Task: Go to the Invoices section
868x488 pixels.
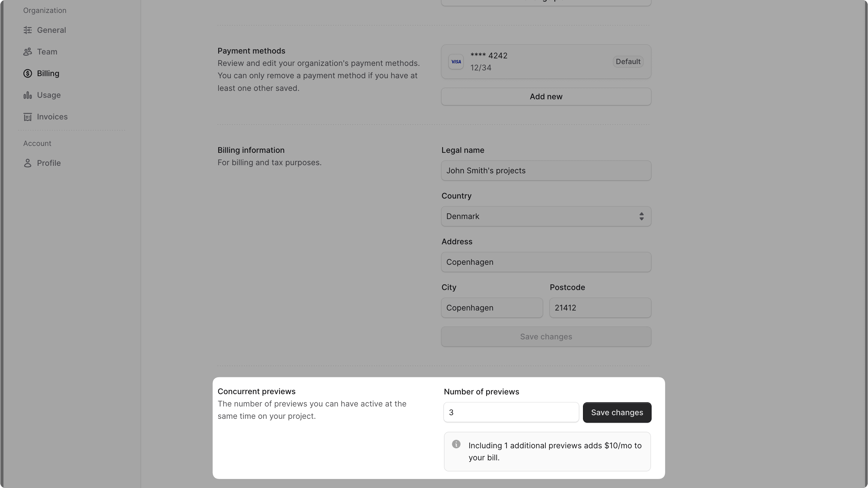Action: tap(52, 117)
